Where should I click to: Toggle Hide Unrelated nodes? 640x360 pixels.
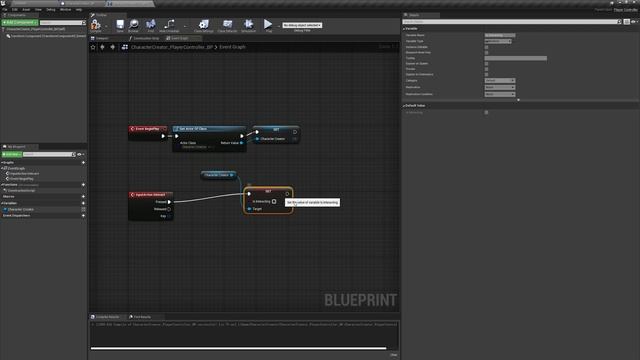click(169, 25)
